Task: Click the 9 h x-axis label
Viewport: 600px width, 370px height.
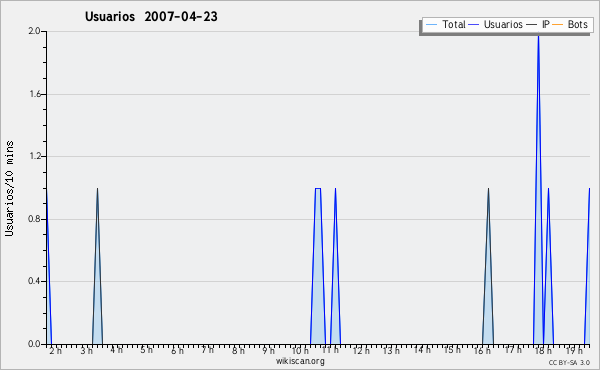Action: [x=269, y=350]
